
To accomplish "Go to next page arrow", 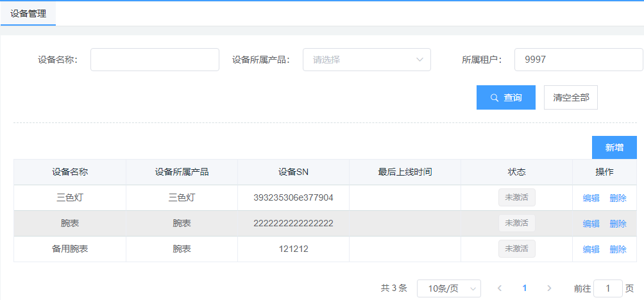I will (x=549, y=288).
